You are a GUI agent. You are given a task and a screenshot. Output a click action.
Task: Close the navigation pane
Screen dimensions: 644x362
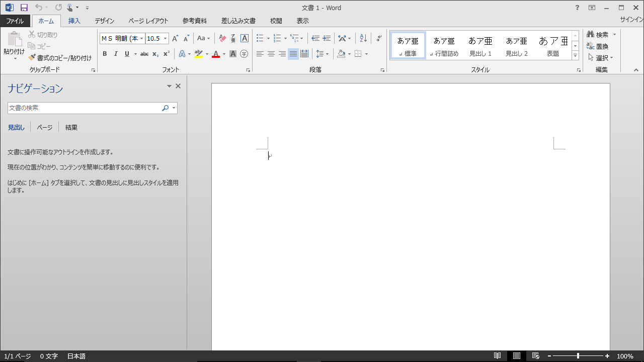(178, 86)
